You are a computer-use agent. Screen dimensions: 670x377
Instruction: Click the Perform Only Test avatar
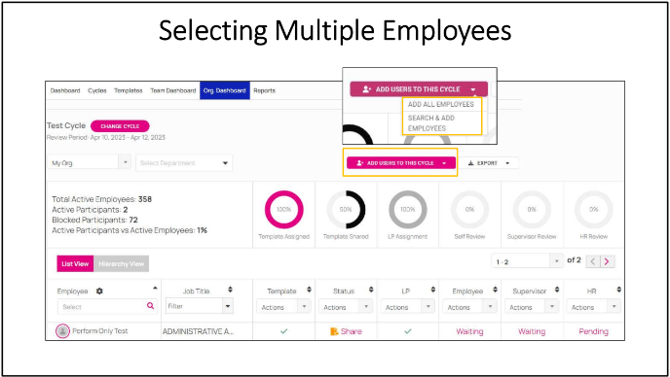(62, 331)
